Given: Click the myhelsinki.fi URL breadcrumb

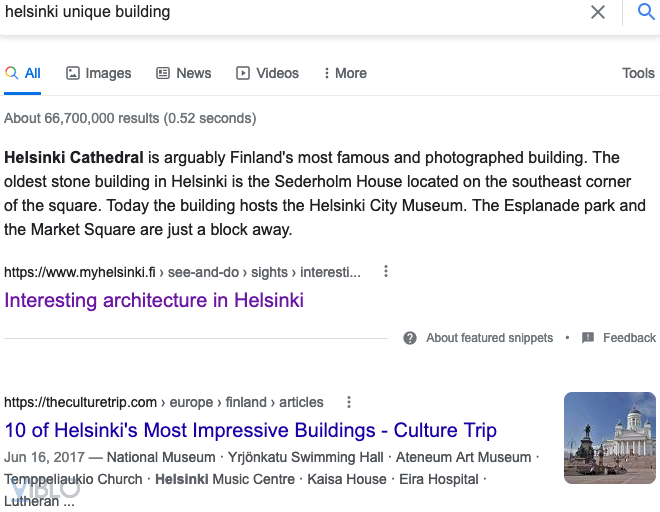Looking at the screenshot, I should [182, 272].
